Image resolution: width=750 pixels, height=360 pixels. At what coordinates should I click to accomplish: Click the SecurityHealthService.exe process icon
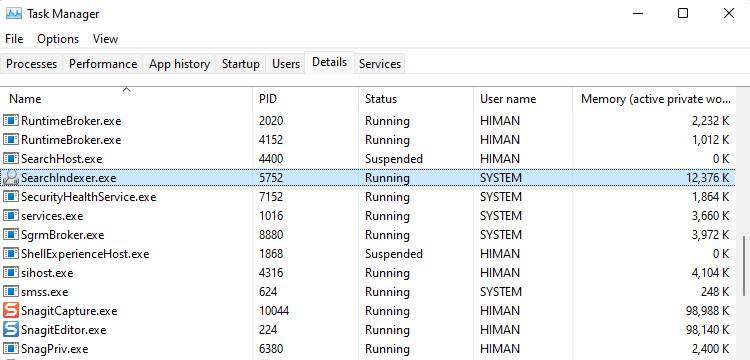click(11, 197)
